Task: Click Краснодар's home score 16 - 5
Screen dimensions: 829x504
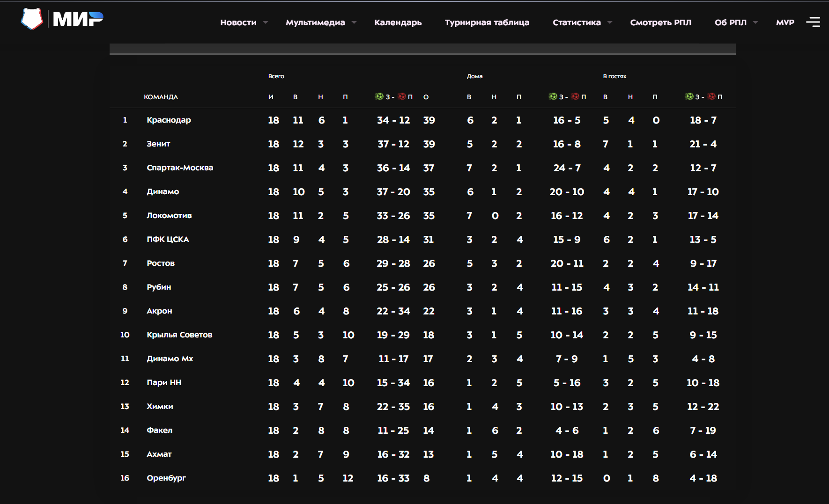Action: click(x=567, y=120)
